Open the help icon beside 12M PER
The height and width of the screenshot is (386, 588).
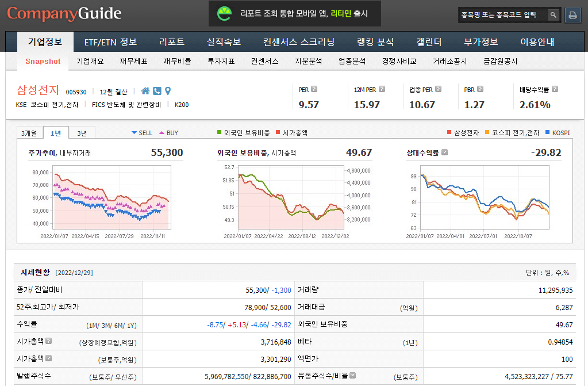[382, 89]
